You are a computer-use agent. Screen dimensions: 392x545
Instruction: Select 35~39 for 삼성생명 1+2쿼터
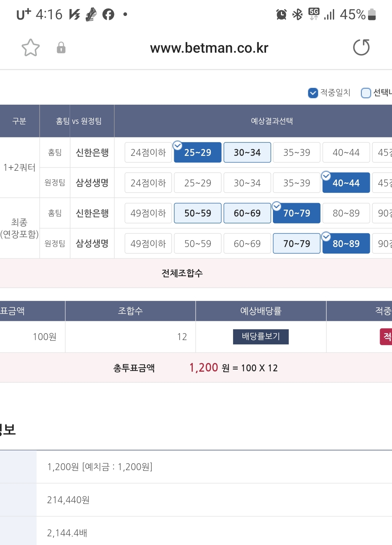click(x=297, y=183)
